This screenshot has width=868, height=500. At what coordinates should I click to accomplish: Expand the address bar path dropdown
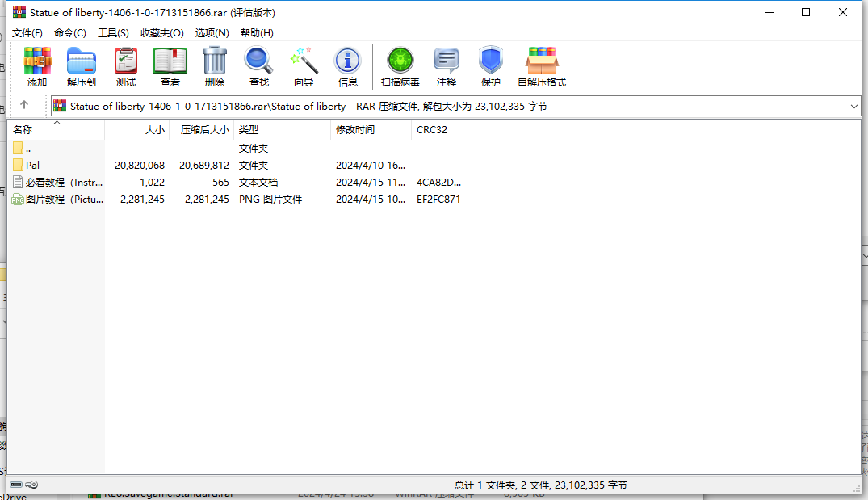pos(853,107)
